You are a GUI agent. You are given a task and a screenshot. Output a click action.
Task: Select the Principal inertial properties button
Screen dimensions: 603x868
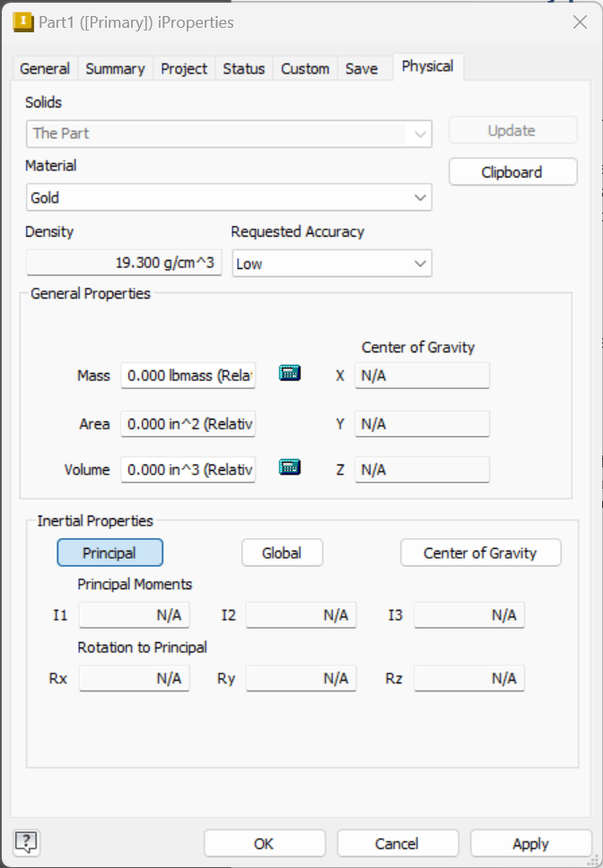click(x=109, y=552)
